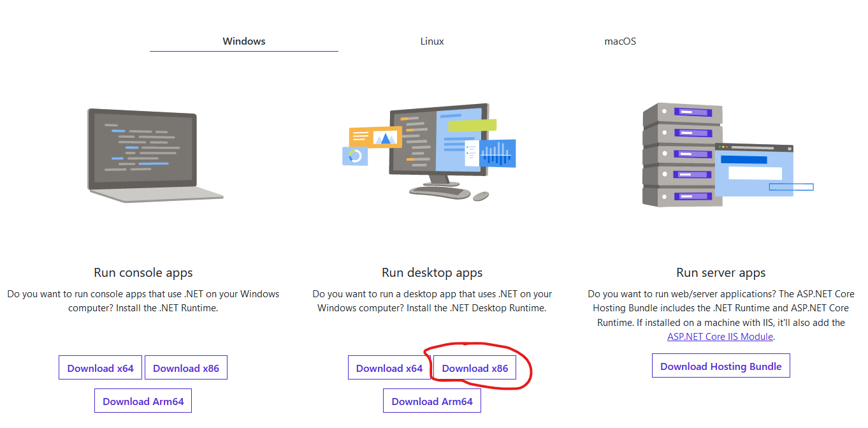Click the desktop monitor apps illustration

tap(429, 152)
